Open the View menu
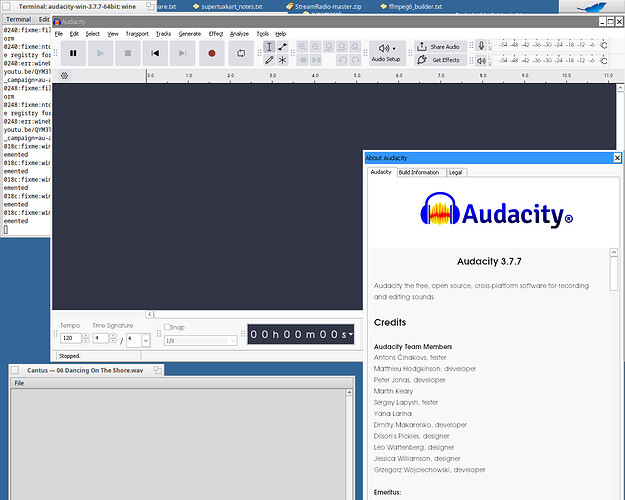The height and width of the screenshot is (500, 625). coord(113,34)
